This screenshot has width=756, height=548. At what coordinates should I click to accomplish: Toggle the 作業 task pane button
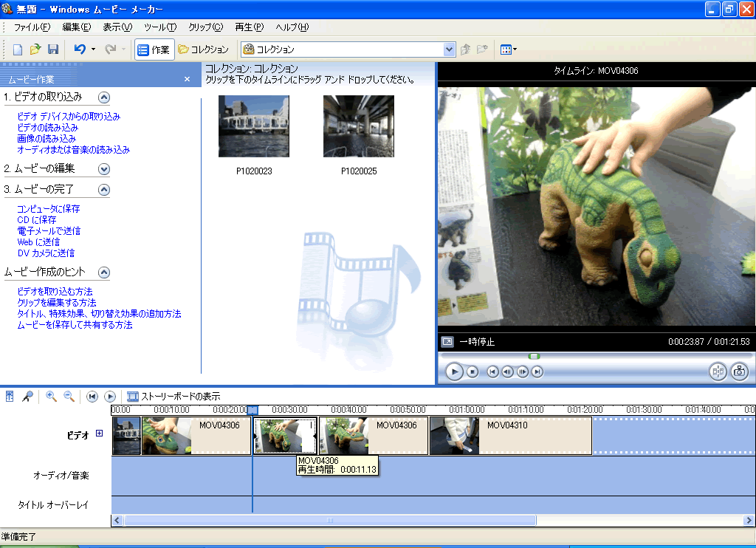[x=154, y=49]
